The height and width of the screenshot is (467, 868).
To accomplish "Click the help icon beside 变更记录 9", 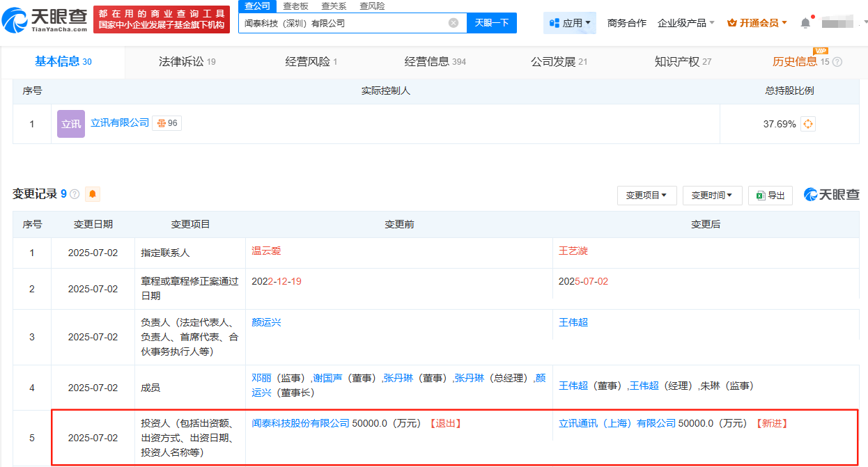I will [x=75, y=194].
